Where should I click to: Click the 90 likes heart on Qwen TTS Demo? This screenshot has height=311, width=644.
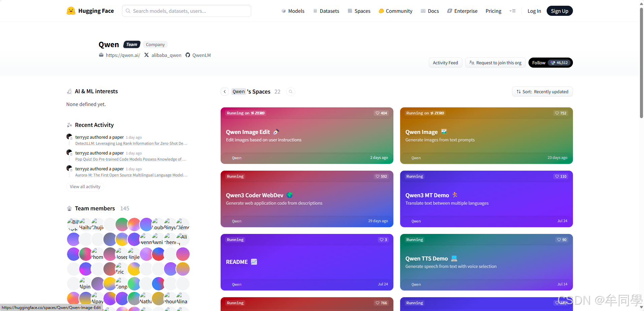[x=562, y=240]
